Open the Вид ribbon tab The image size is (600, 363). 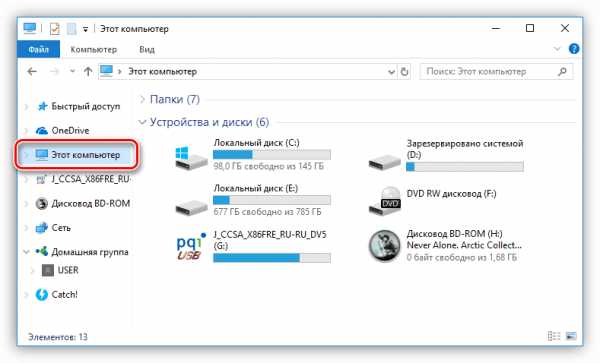147,49
